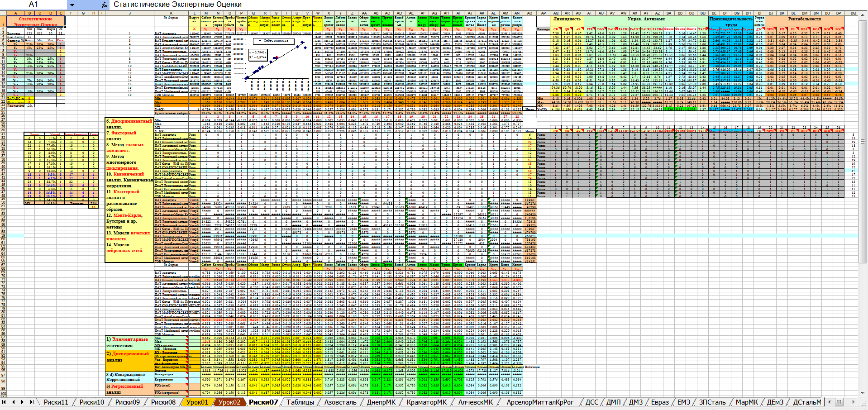This screenshot has width=868, height=410.
Task: Click horizontal scrollbar left arrow
Action: (829, 402)
